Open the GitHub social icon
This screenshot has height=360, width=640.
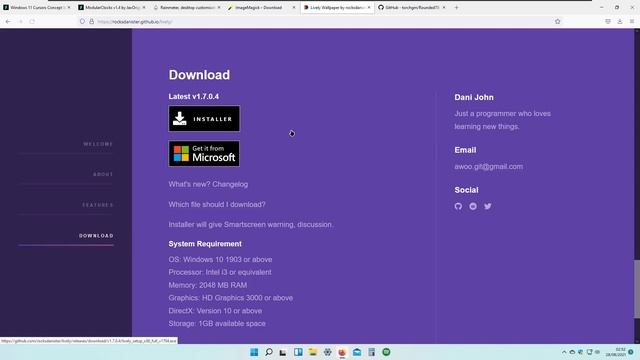(x=458, y=207)
